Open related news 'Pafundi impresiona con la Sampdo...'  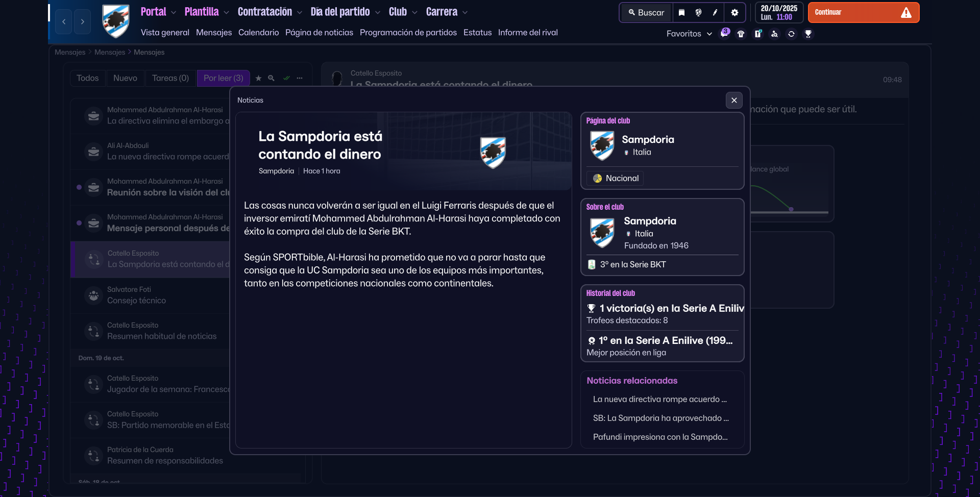pos(660,437)
